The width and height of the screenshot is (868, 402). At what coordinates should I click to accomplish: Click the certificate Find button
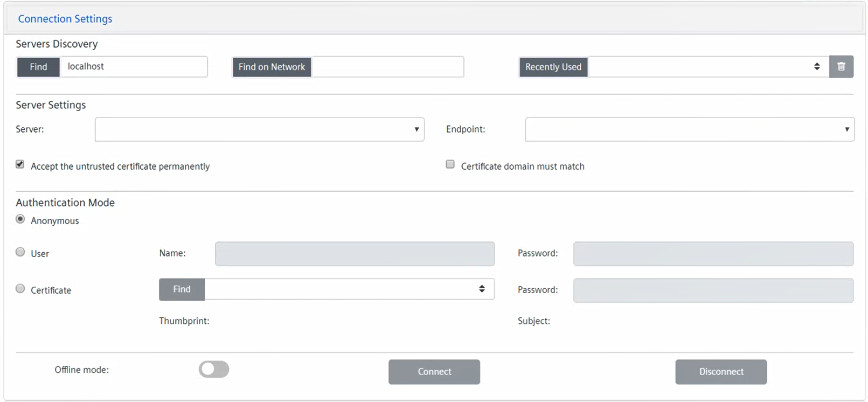[x=182, y=289]
